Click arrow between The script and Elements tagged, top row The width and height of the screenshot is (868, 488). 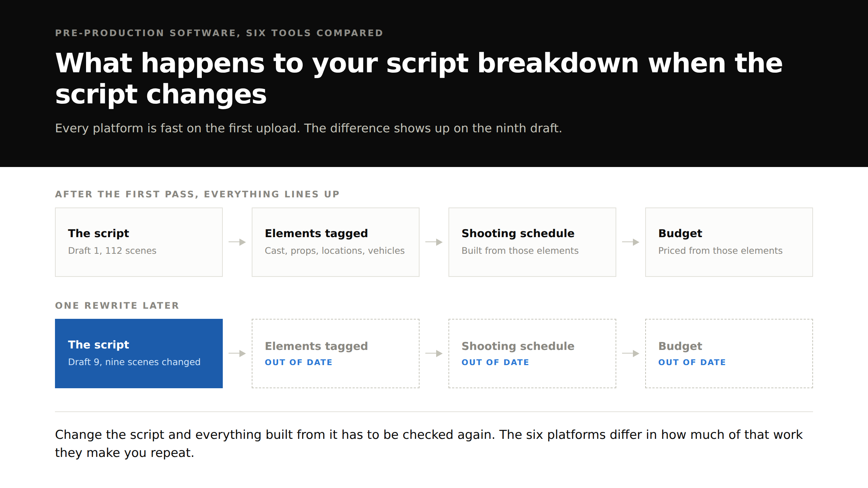237,242
